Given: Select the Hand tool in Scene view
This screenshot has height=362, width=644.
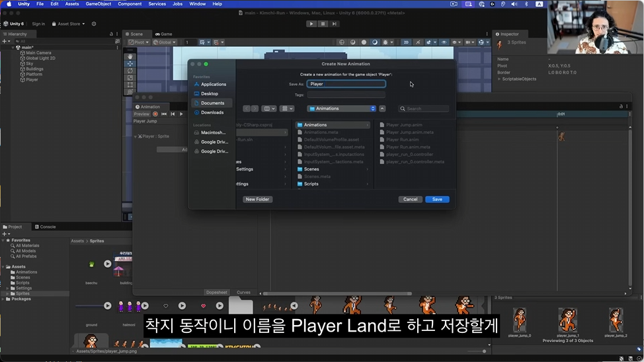Looking at the screenshot, I should 130,56.
